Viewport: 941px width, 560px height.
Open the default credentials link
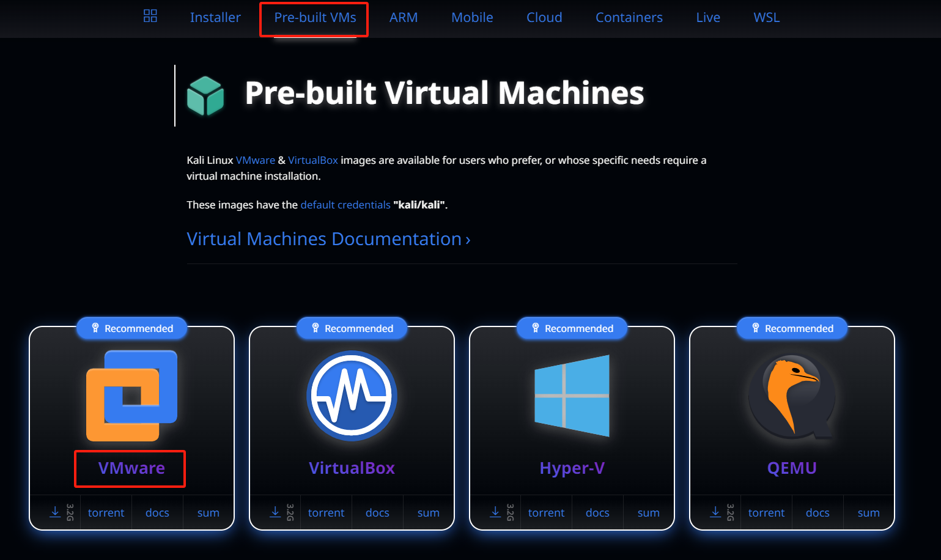(345, 205)
